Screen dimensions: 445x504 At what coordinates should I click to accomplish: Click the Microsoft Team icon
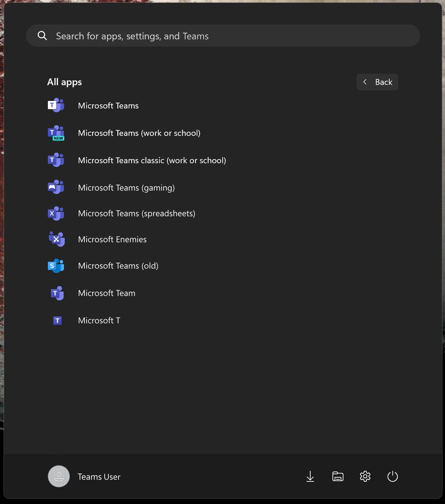pyautogui.click(x=57, y=293)
